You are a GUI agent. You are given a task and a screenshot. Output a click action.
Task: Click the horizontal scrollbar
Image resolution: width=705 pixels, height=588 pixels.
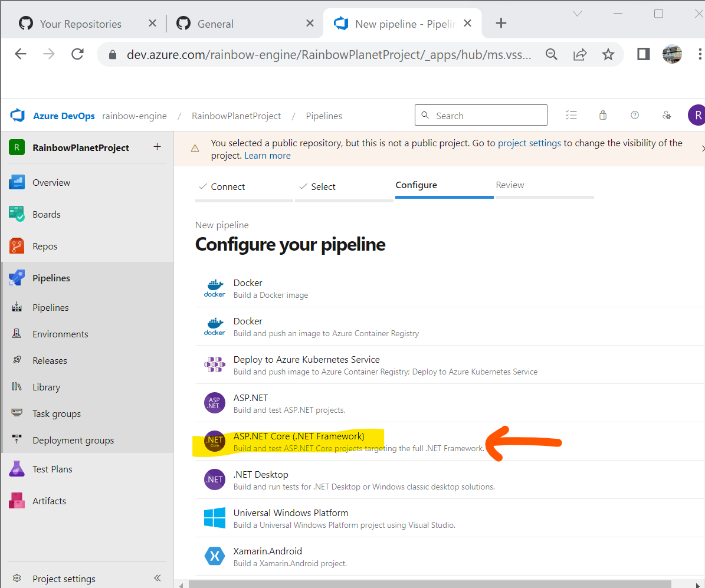(x=430, y=584)
